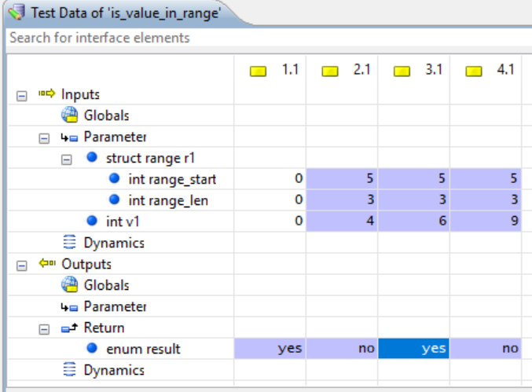This screenshot has width=532, height=392.
Task: Select the 'int range_len' row label
Action: click(x=168, y=200)
